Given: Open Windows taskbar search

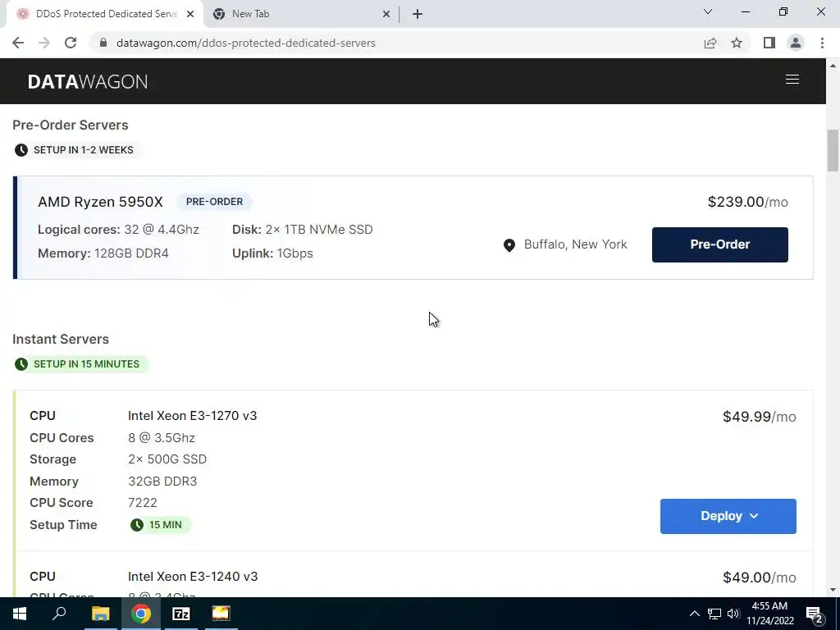Looking at the screenshot, I should pyautogui.click(x=59, y=614).
